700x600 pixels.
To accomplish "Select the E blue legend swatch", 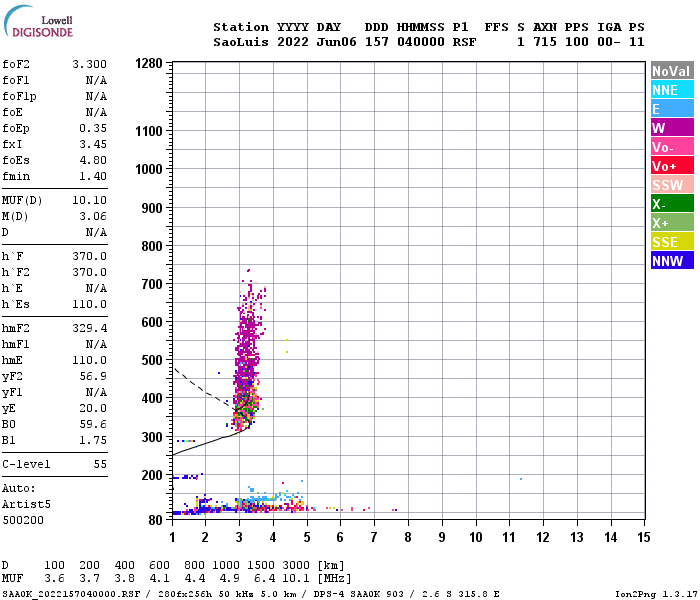I will coord(672,109).
